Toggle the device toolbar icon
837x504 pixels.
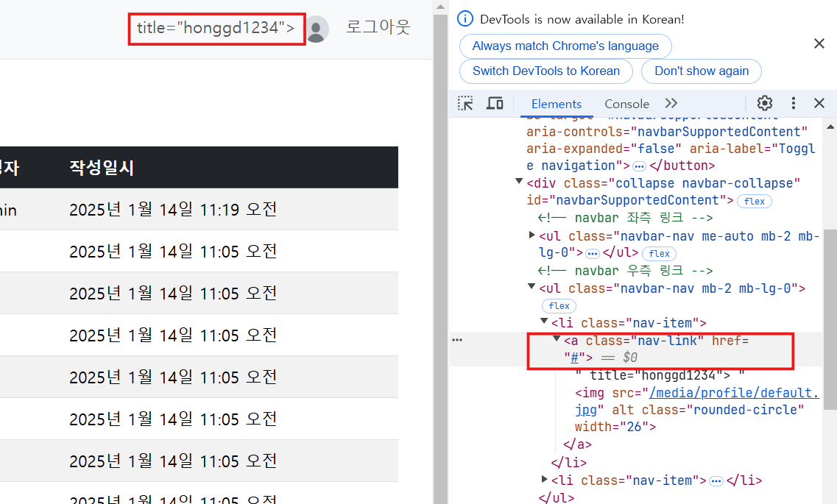point(495,104)
